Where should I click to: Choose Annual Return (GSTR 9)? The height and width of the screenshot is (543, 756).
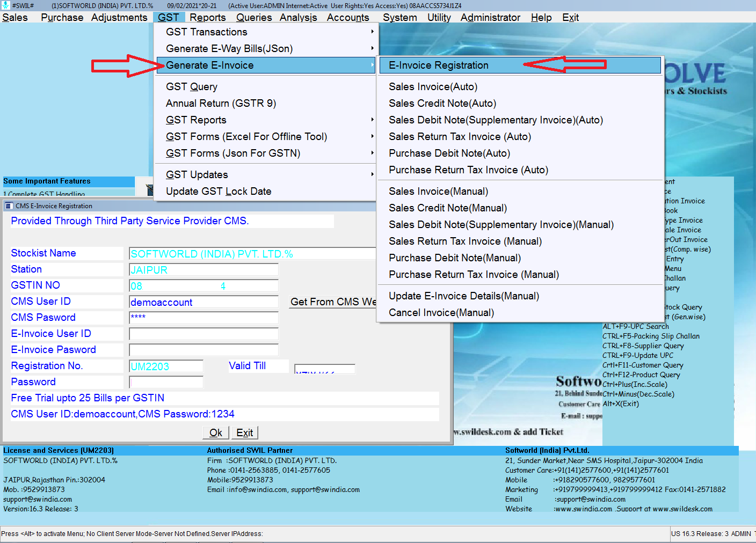(x=266, y=104)
